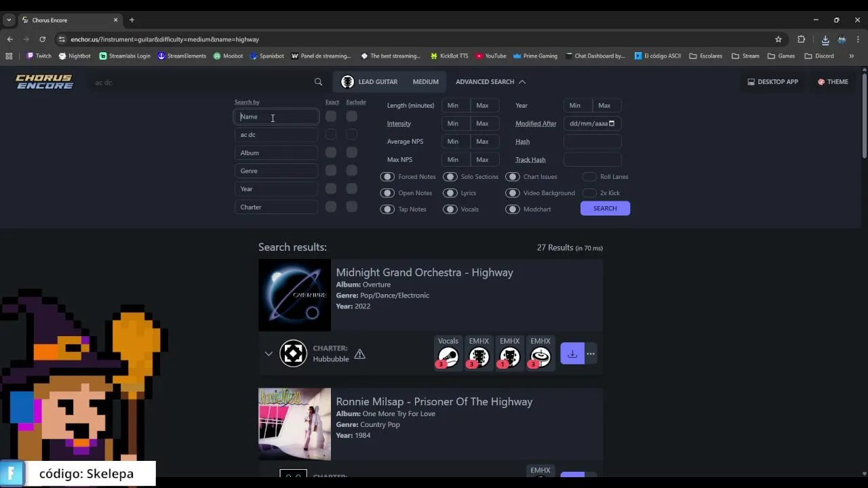
Task: Click the magnifier search icon in header
Action: (318, 82)
